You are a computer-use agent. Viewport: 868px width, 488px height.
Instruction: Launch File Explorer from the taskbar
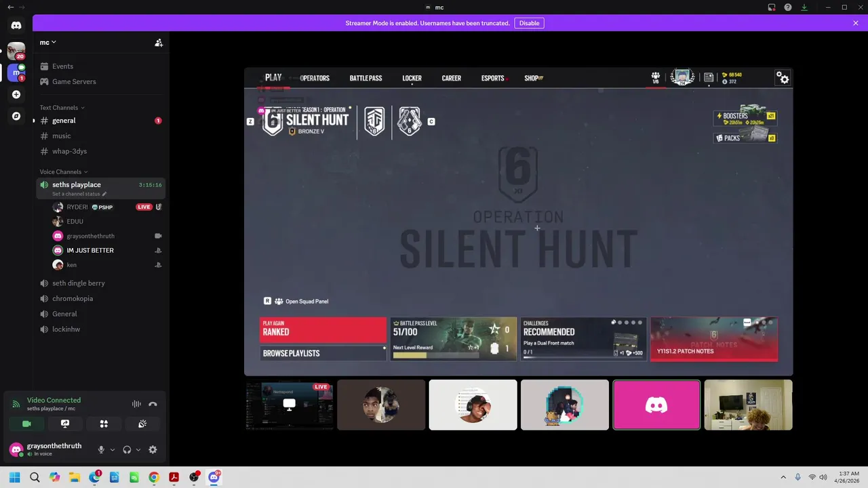(75, 477)
